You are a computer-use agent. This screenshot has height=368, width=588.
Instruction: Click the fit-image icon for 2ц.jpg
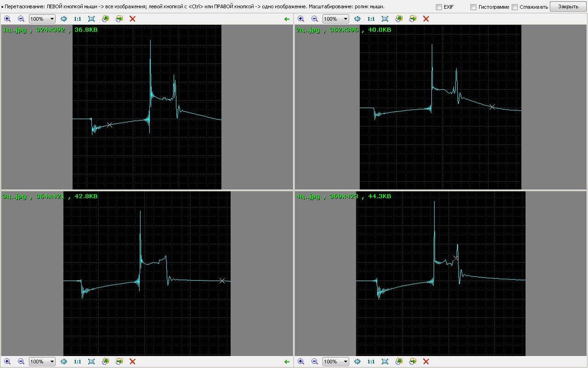coord(357,19)
